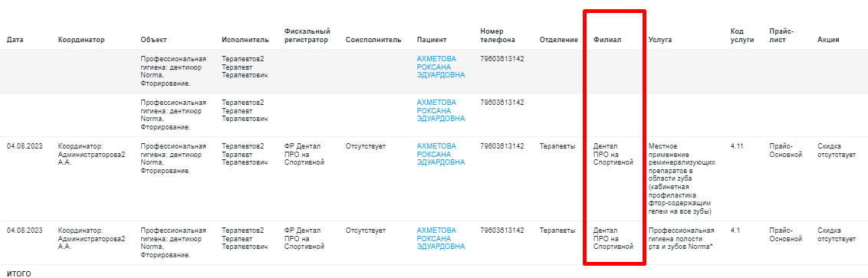This screenshot has height=278, width=868.
Task: Click the Акция column header
Action: 827,40
